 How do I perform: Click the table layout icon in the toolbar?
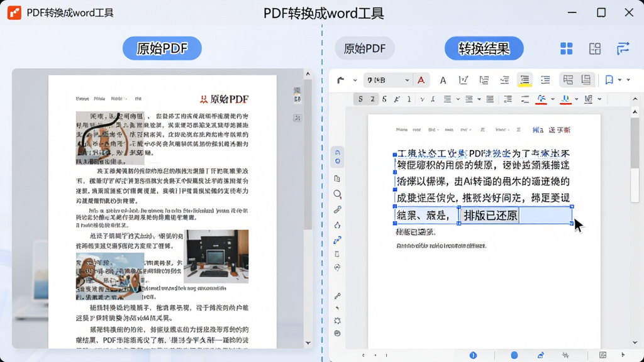click(568, 80)
